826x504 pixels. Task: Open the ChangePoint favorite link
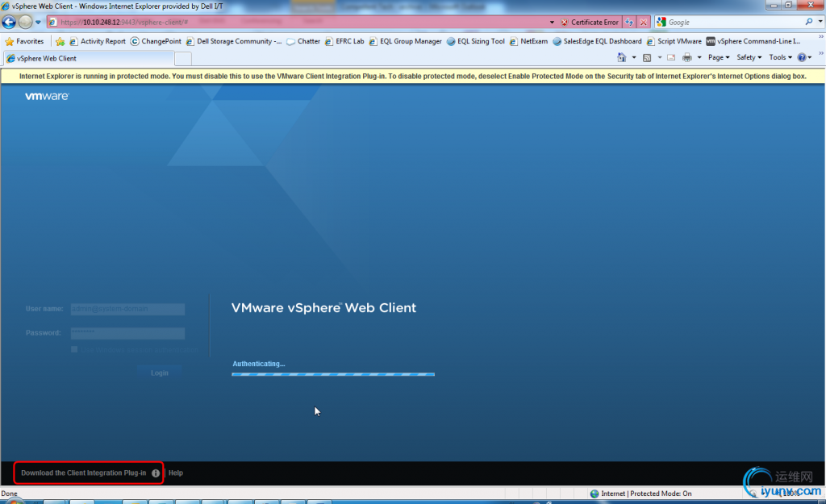156,41
